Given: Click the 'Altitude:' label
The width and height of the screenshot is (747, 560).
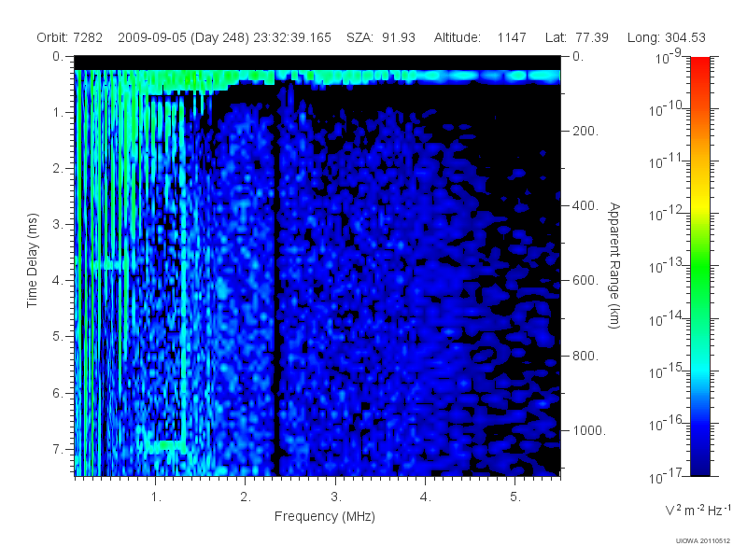Looking at the screenshot, I should tap(458, 37).
